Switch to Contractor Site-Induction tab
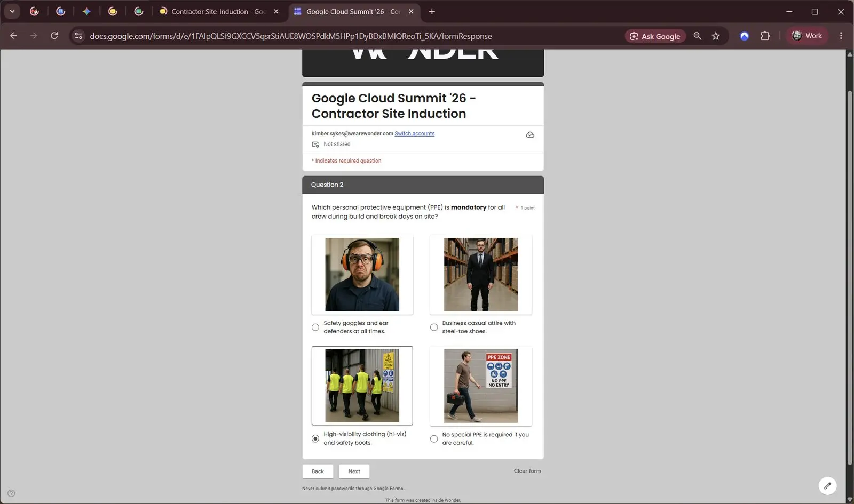Viewport: 854px width, 504px height. (x=219, y=11)
